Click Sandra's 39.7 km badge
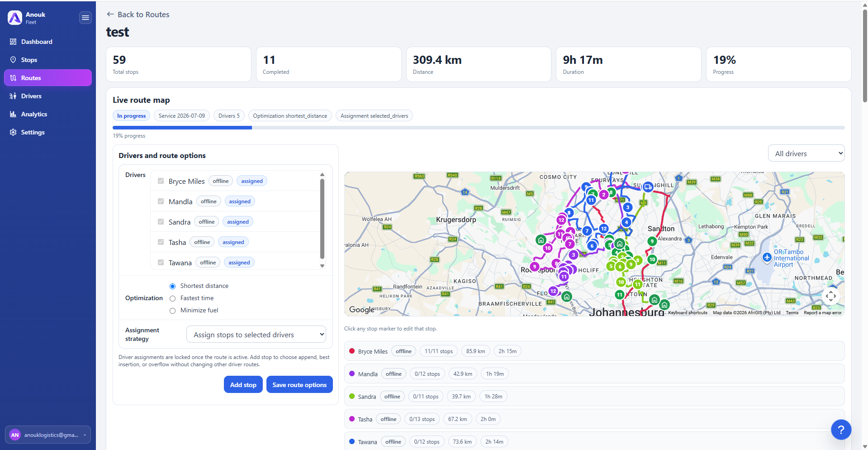868x450 pixels. [x=461, y=397]
